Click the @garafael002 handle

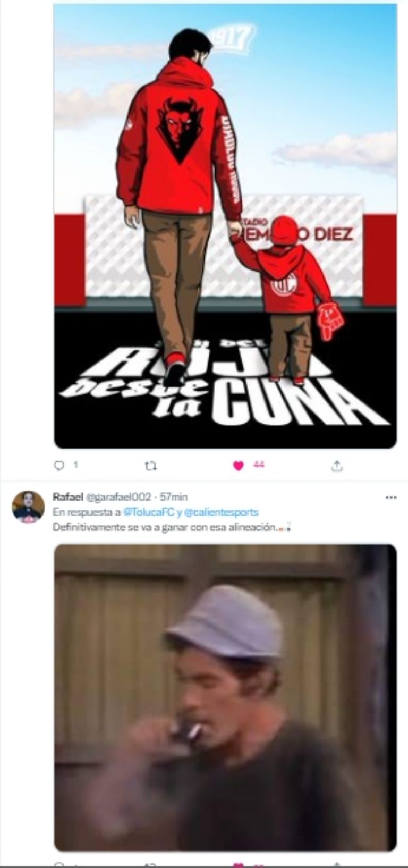point(118,497)
